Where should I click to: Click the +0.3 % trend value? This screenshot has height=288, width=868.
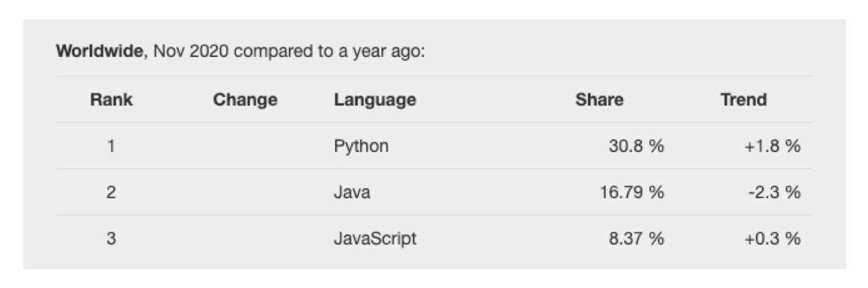pyautogui.click(x=773, y=239)
